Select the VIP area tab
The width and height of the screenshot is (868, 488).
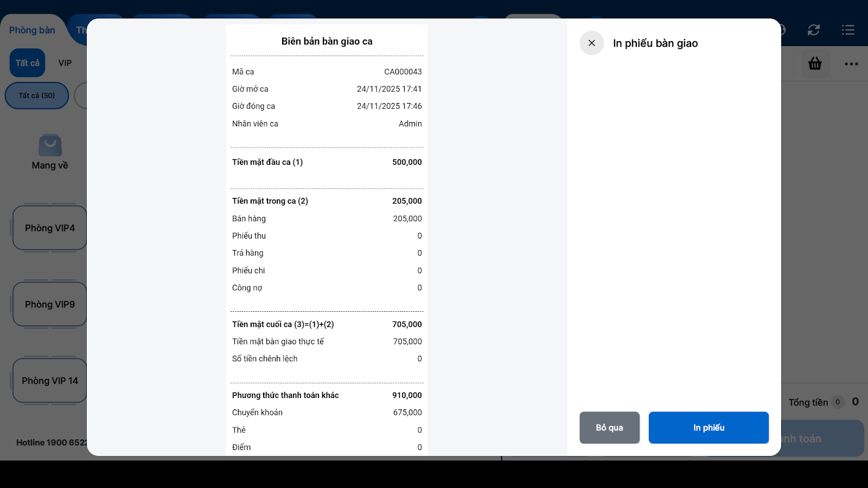click(x=65, y=63)
